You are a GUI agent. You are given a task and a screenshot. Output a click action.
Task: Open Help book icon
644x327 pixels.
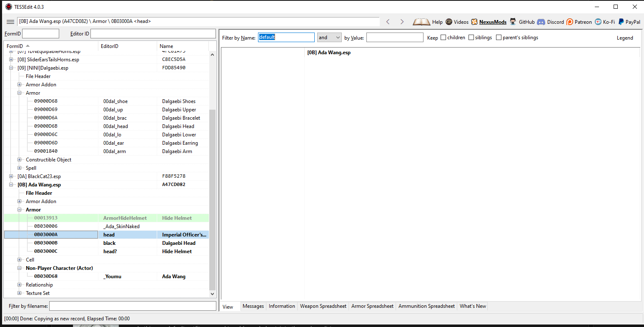[x=421, y=22]
